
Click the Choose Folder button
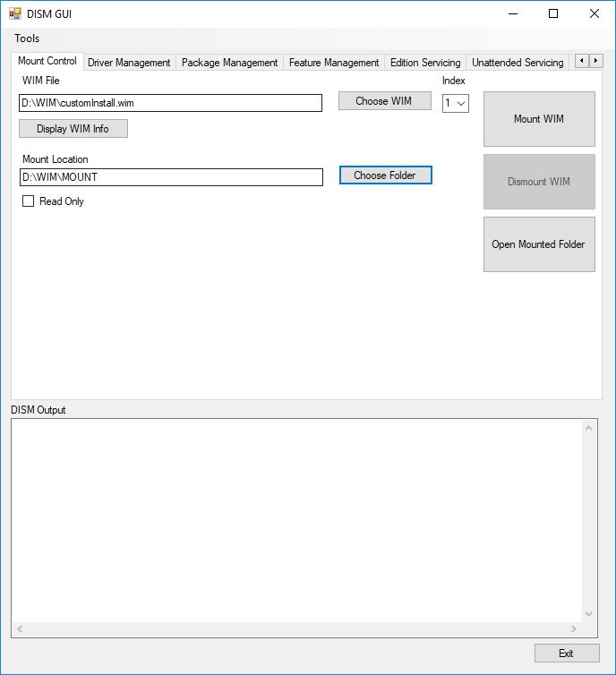pyautogui.click(x=385, y=175)
